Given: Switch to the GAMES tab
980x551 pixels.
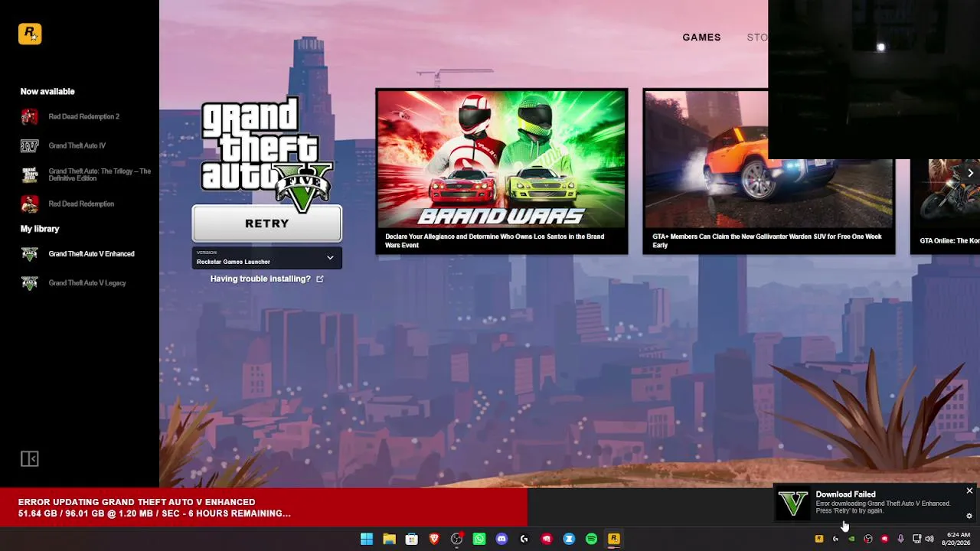Looking at the screenshot, I should point(702,37).
